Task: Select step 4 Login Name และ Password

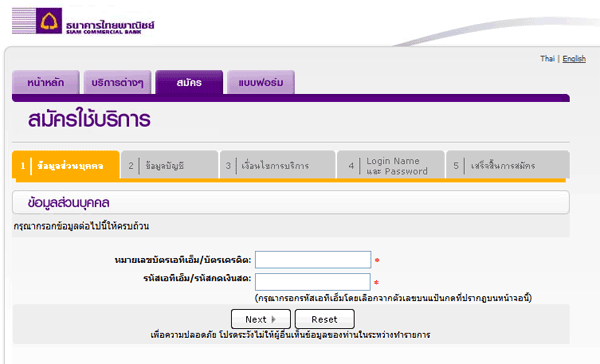Action: tap(391, 165)
